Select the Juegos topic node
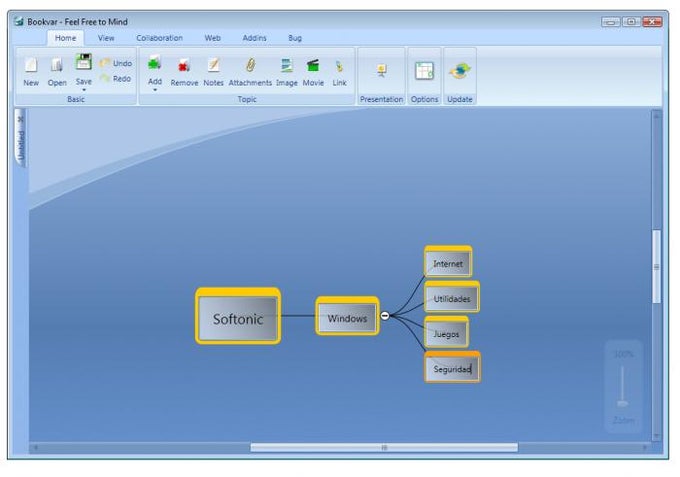The width and height of the screenshot is (680, 477). (x=446, y=332)
